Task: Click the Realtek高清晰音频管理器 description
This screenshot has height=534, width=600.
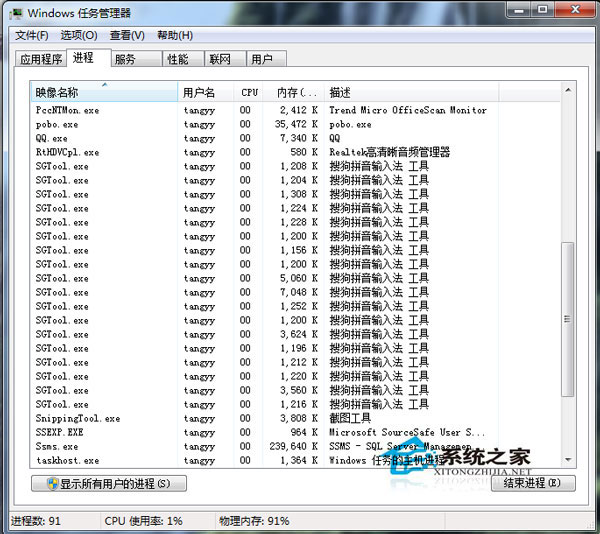Action: point(390,152)
